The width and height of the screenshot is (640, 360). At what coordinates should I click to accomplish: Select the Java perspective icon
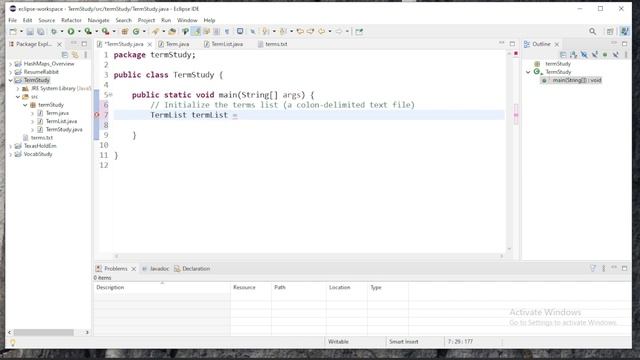(624, 31)
